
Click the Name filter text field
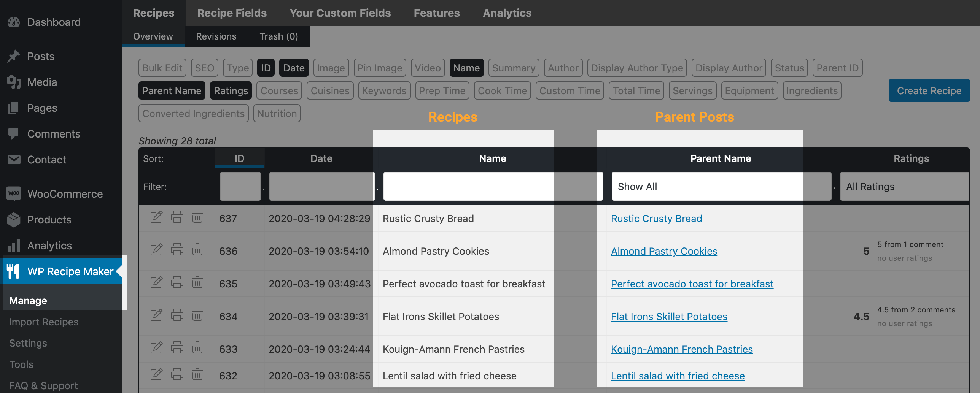(x=493, y=187)
